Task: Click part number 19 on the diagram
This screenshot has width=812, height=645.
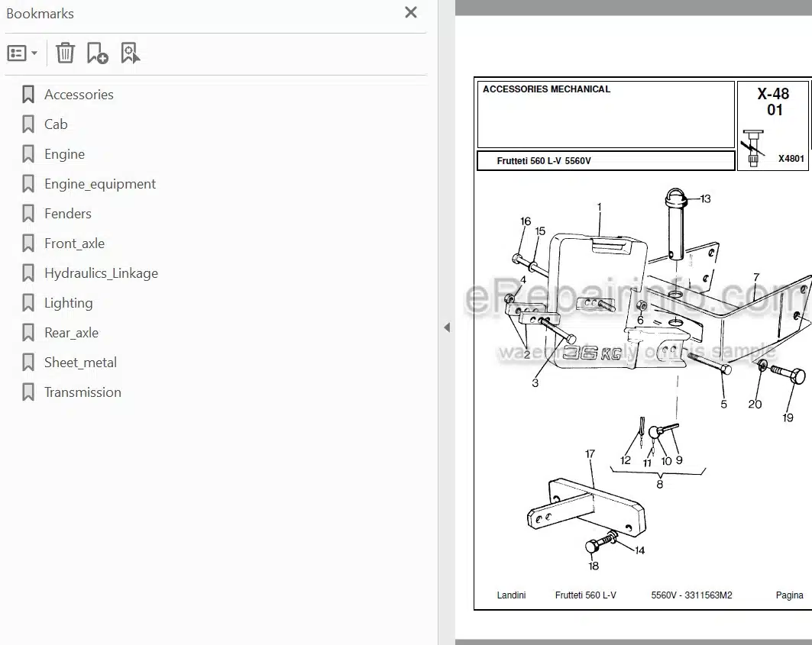Action: pyautogui.click(x=788, y=418)
